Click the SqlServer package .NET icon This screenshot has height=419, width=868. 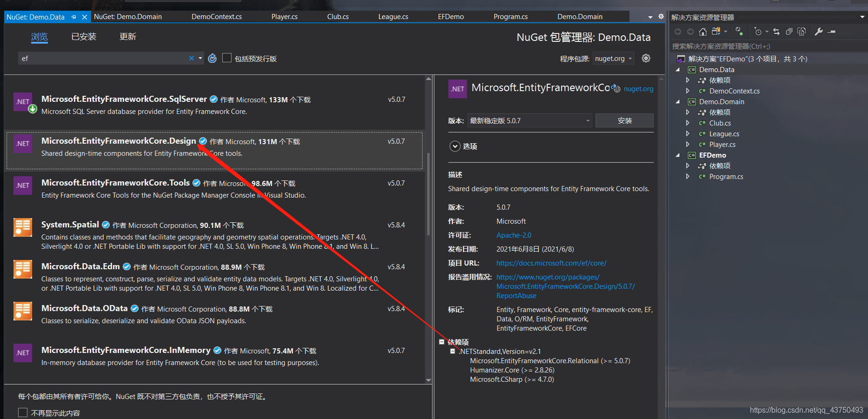coord(23,102)
